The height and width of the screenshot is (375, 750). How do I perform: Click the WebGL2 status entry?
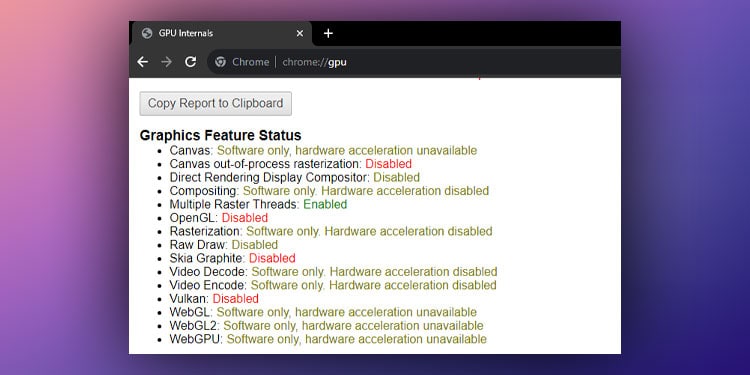[327, 326]
